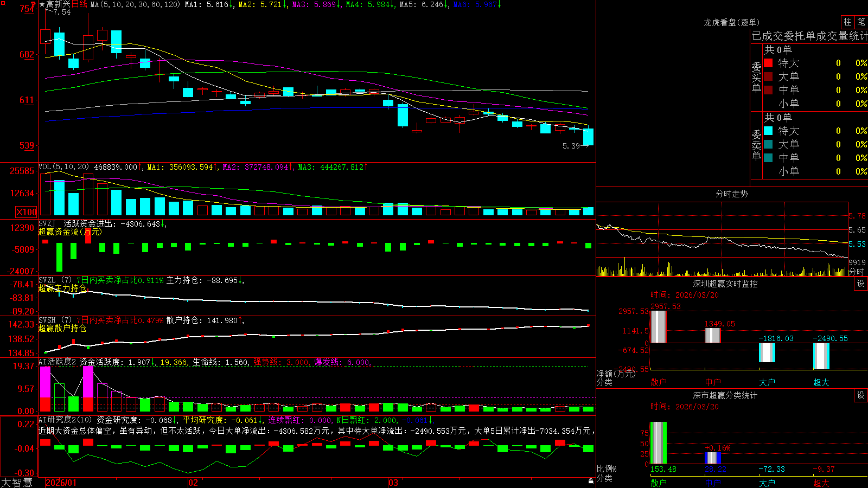Click the 已成交委托单成交量统计 header
Image resolution: width=868 pixels, height=488 pixels.
[x=809, y=36]
